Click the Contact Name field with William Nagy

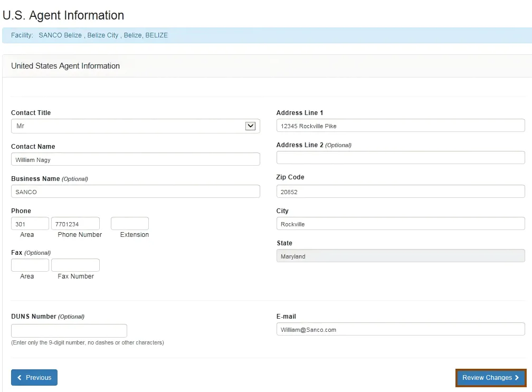point(135,159)
